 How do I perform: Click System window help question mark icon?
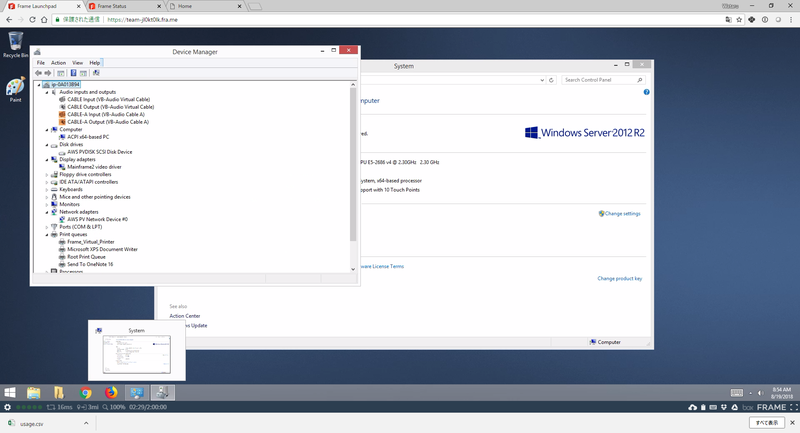pos(646,92)
